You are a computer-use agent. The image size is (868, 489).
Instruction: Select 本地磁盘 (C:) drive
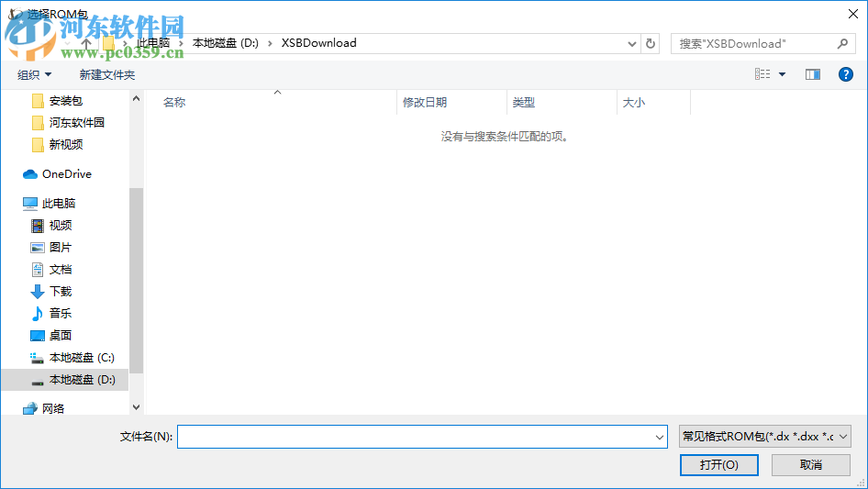click(x=82, y=358)
